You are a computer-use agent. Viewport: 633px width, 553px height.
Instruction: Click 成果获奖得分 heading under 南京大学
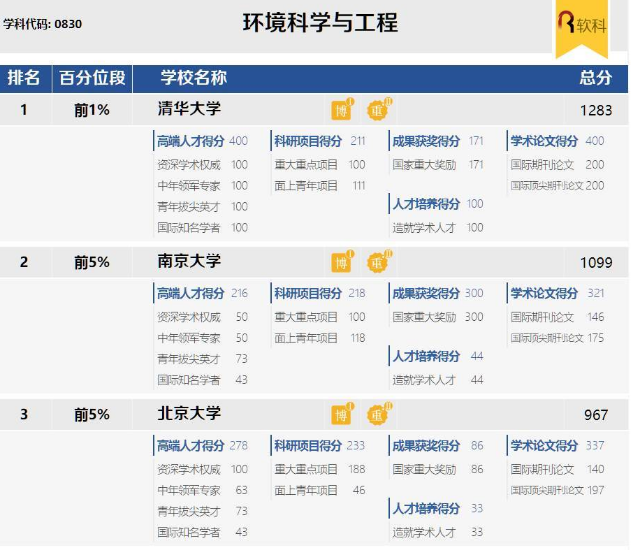pos(426,293)
